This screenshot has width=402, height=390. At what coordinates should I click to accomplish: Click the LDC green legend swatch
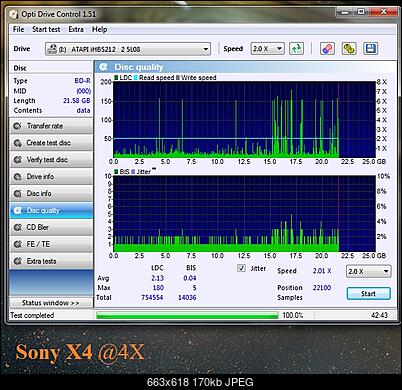(116, 78)
